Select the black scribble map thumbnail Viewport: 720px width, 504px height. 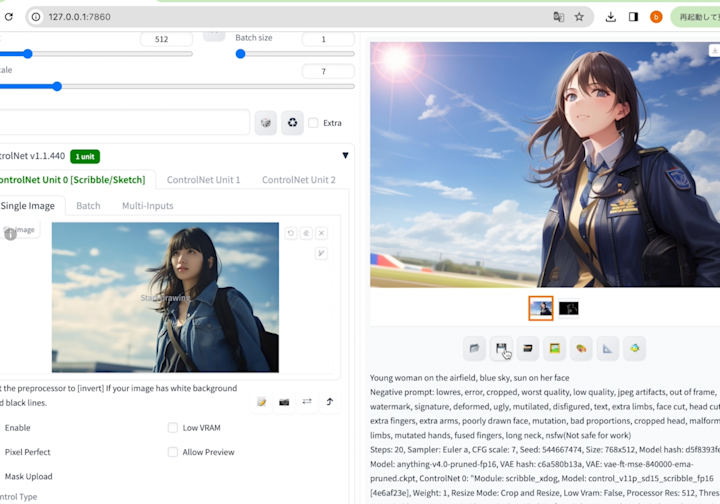pos(568,308)
